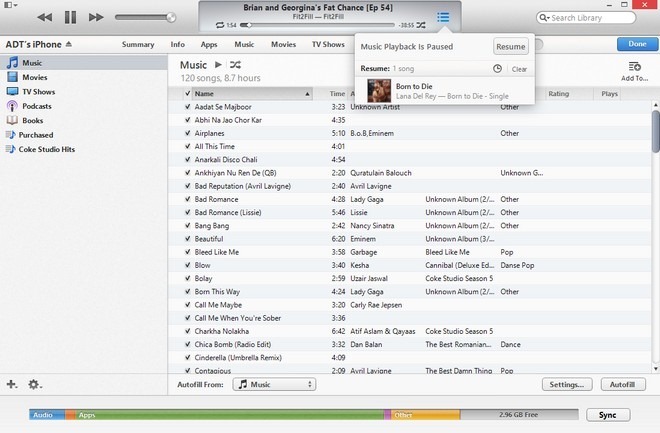Open the Apps tab
660x433 pixels.
point(209,44)
